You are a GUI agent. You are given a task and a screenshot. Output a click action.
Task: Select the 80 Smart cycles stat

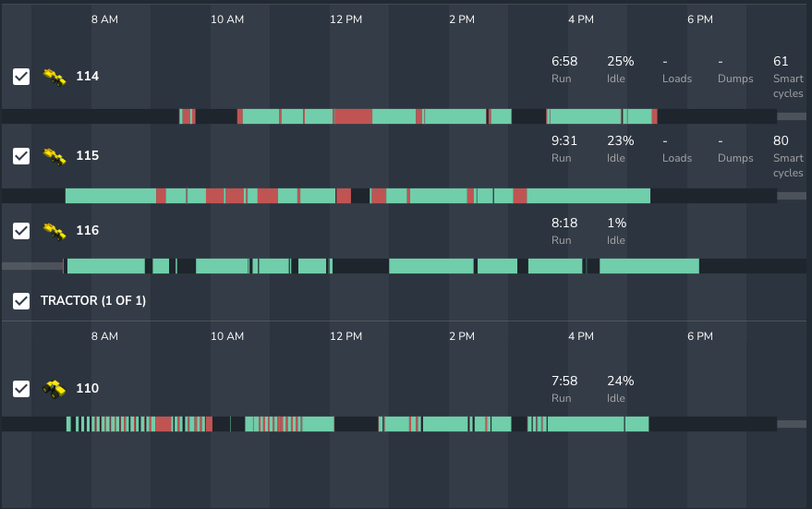(x=781, y=141)
